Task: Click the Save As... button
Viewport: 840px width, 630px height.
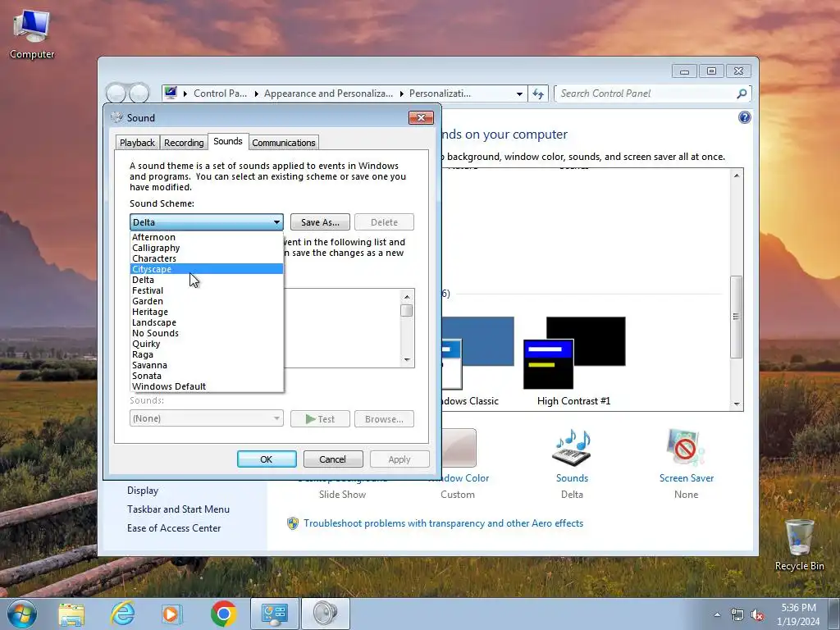Action: (x=320, y=221)
